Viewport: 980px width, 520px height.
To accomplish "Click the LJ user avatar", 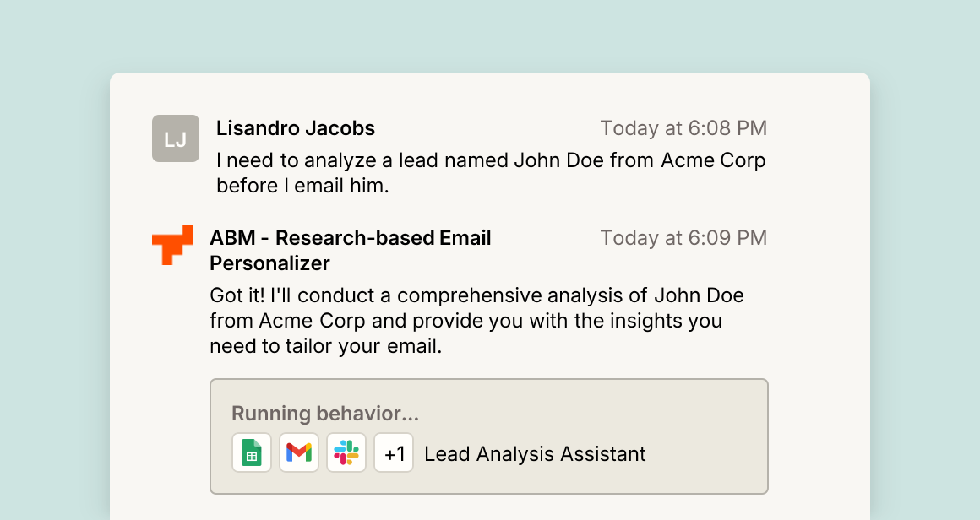I will coord(176,138).
